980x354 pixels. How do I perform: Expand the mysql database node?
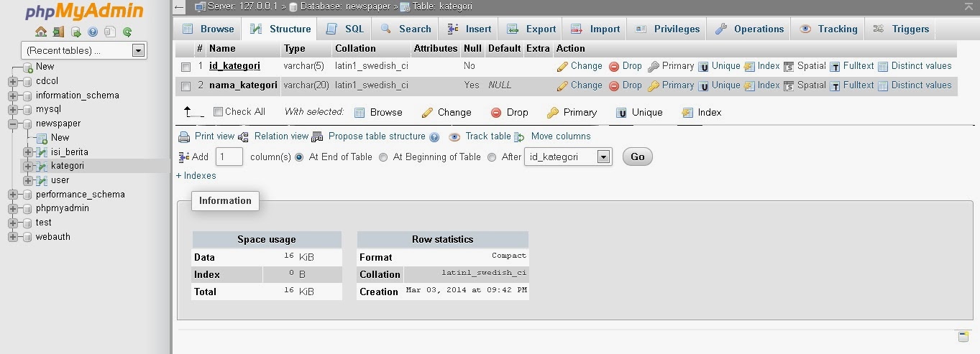tap(13, 110)
